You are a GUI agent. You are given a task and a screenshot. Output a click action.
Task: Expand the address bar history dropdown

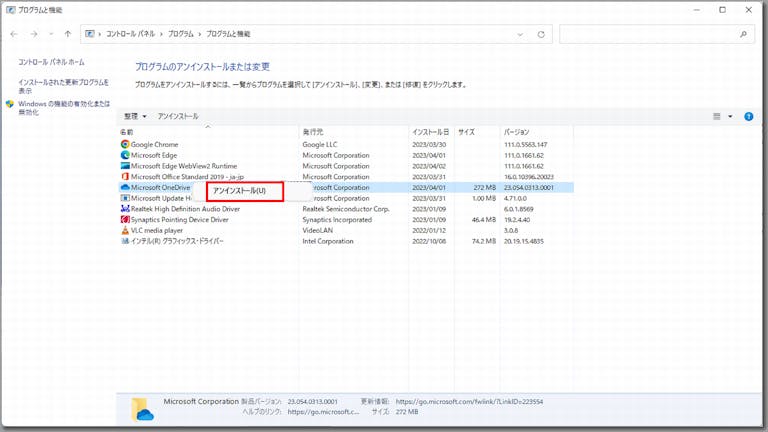[520, 34]
